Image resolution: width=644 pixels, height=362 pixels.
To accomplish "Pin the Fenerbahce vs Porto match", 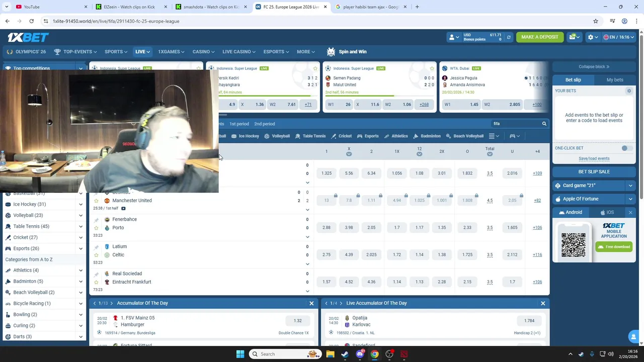I will (97, 220).
